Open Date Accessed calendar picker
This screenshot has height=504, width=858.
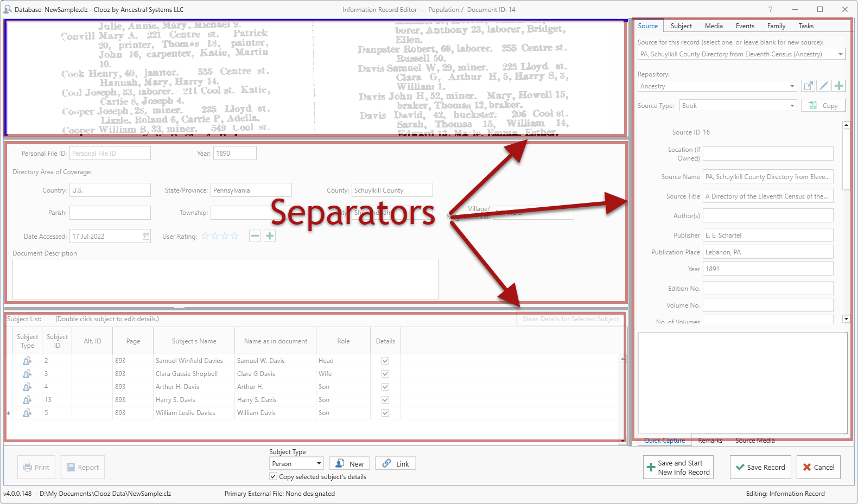tap(146, 236)
